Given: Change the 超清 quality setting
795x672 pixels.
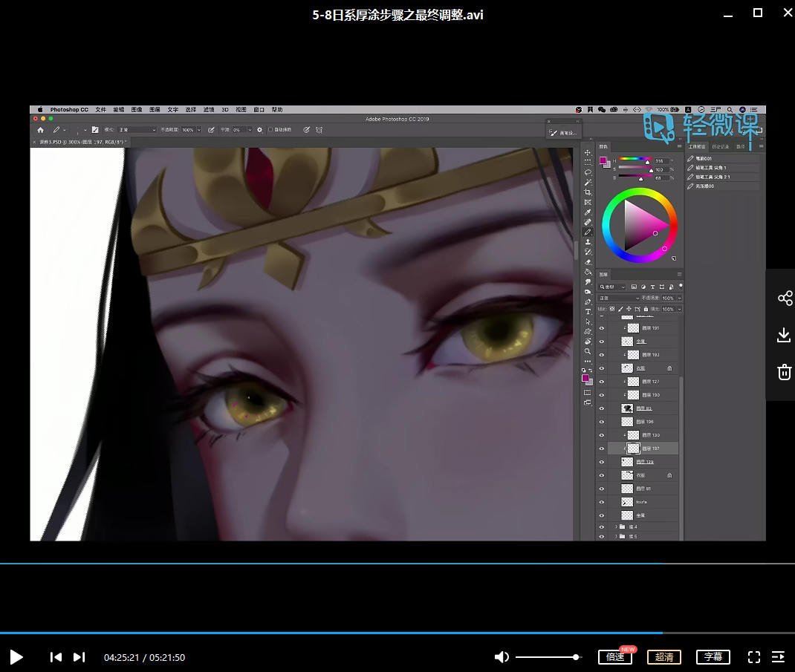Looking at the screenshot, I should (x=664, y=657).
